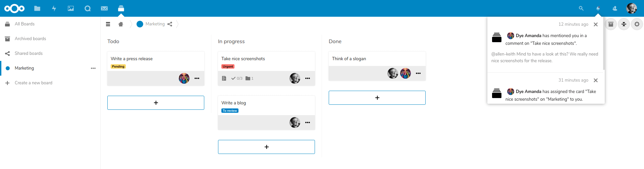Open the Contacts menu icon
Viewport: 644px width, 169px height.
point(615,8)
